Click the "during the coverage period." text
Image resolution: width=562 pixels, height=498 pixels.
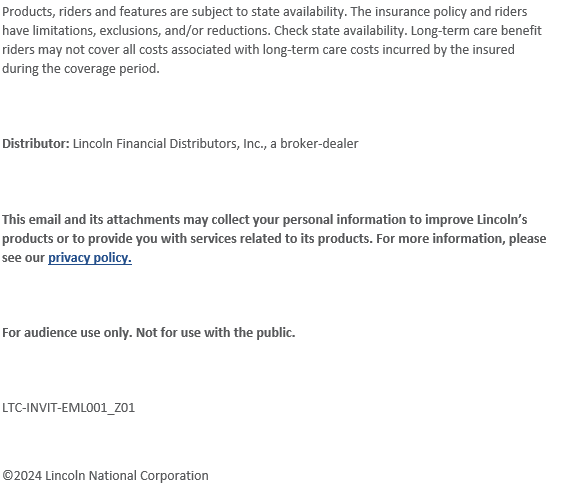[x=81, y=68]
